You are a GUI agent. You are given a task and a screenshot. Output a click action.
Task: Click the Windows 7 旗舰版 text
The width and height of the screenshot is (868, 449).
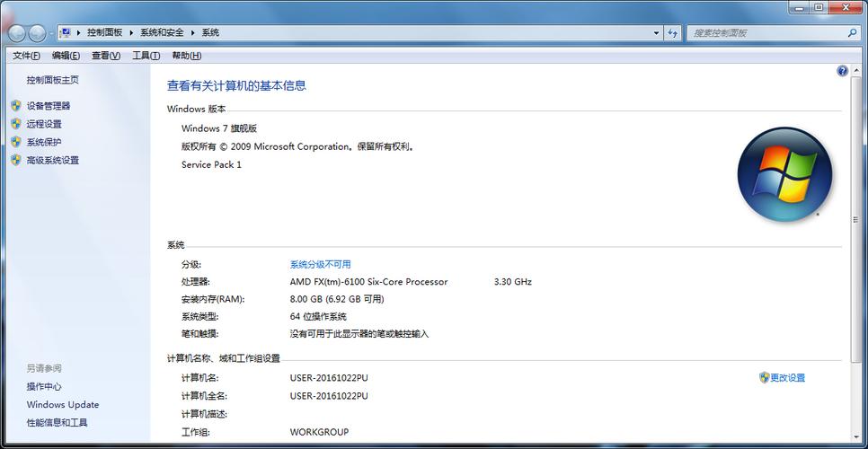(219, 128)
